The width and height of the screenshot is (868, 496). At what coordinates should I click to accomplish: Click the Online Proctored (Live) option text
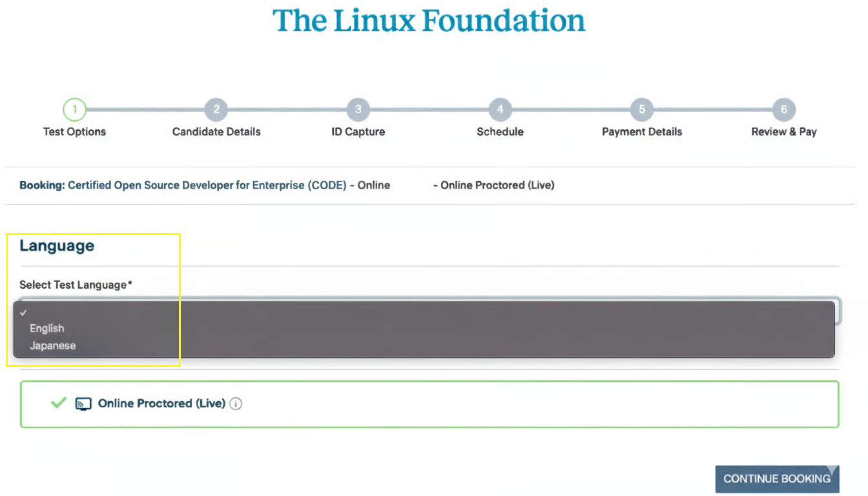tap(161, 404)
